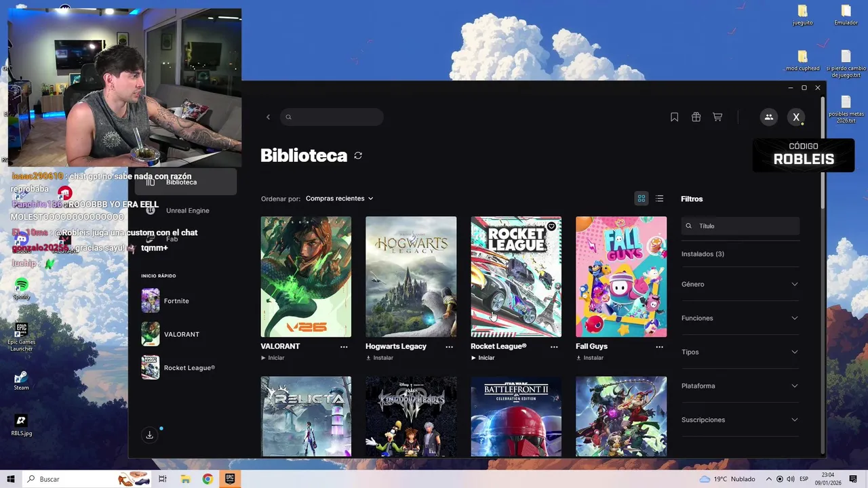This screenshot has height=488, width=868.
Task: Refresh the Biblioteca library
Action: [x=358, y=155]
